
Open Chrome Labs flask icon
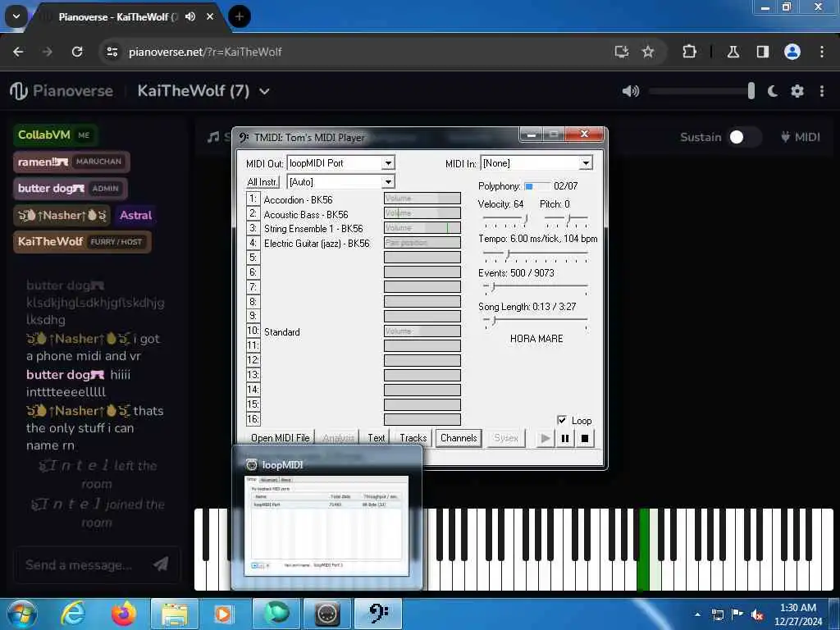pyautogui.click(x=733, y=52)
